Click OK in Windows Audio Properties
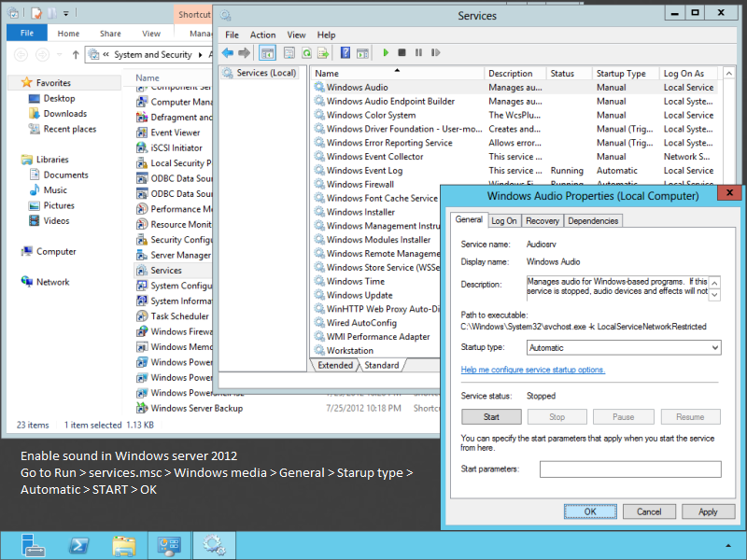Viewport: 747px width, 560px height. point(590,511)
